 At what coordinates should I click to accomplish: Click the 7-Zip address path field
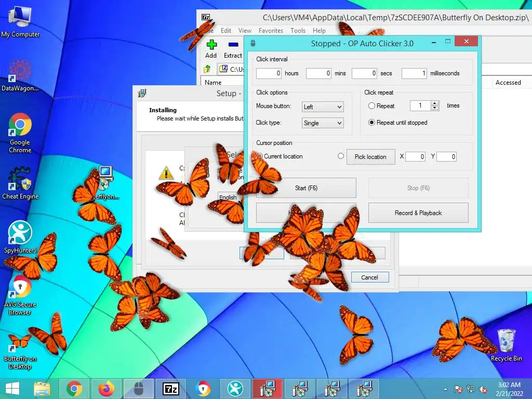click(231, 69)
